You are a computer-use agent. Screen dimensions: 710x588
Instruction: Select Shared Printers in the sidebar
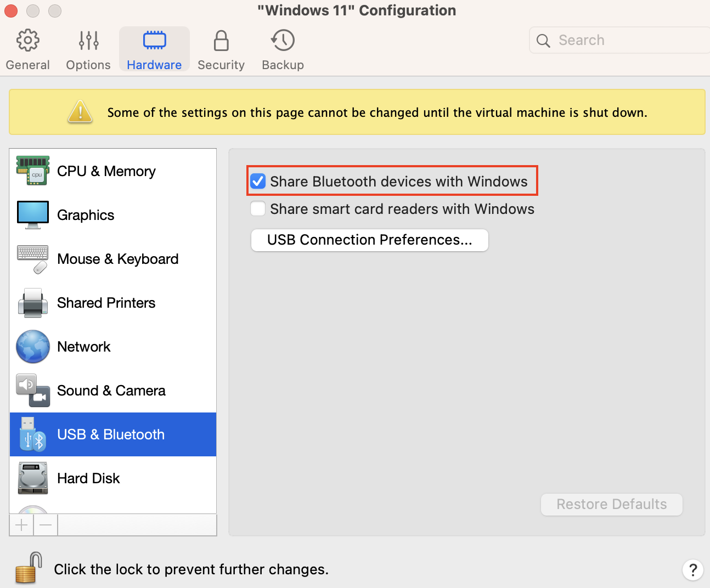tap(113, 303)
